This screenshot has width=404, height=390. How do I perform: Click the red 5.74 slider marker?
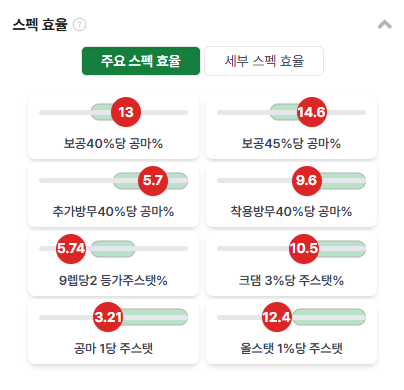[x=71, y=249]
